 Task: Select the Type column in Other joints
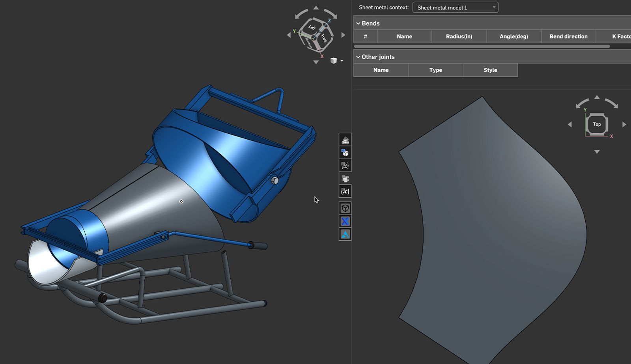pyautogui.click(x=435, y=70)
